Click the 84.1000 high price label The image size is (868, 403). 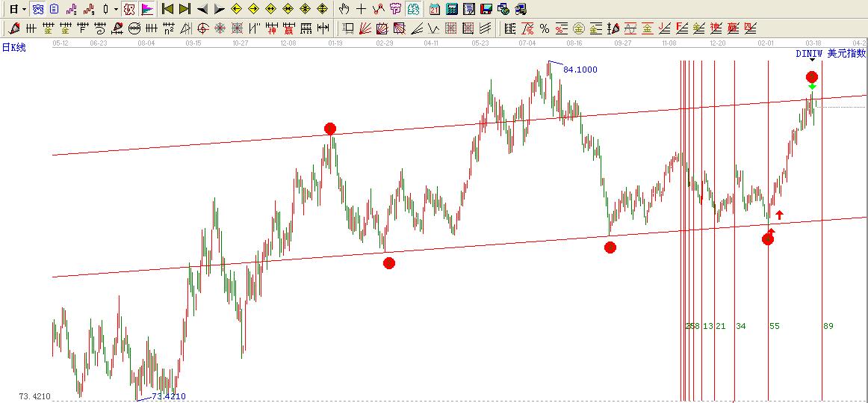coord(580,70)
